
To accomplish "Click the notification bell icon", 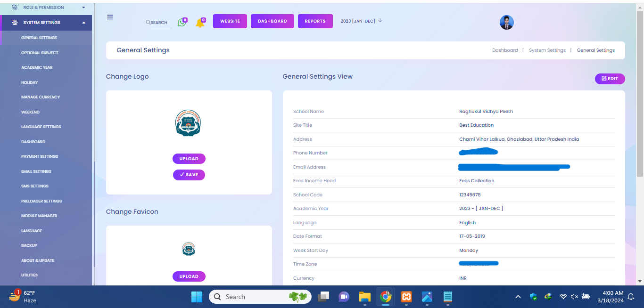I will [x=200, y=23].
